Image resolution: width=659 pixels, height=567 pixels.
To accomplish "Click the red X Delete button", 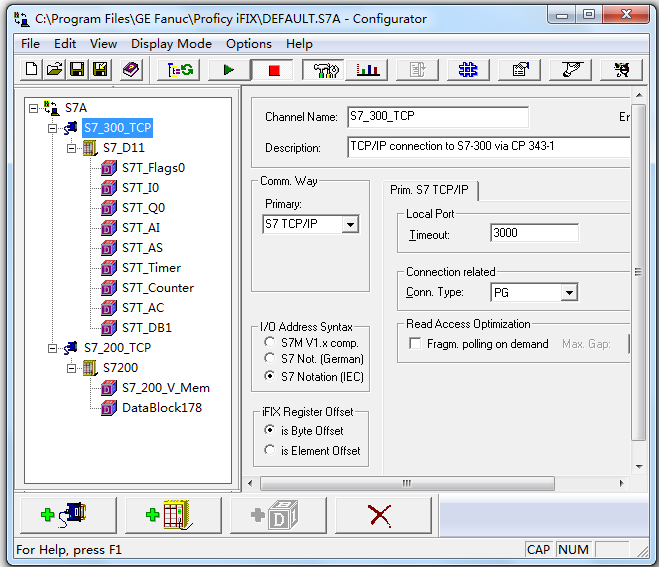I will point(383,515).
